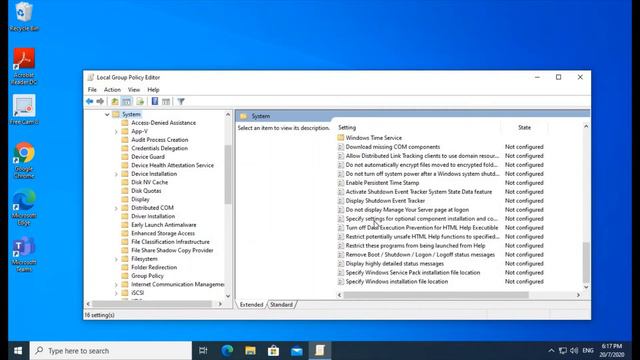Select Download missing COM components setting

(393, 147)
